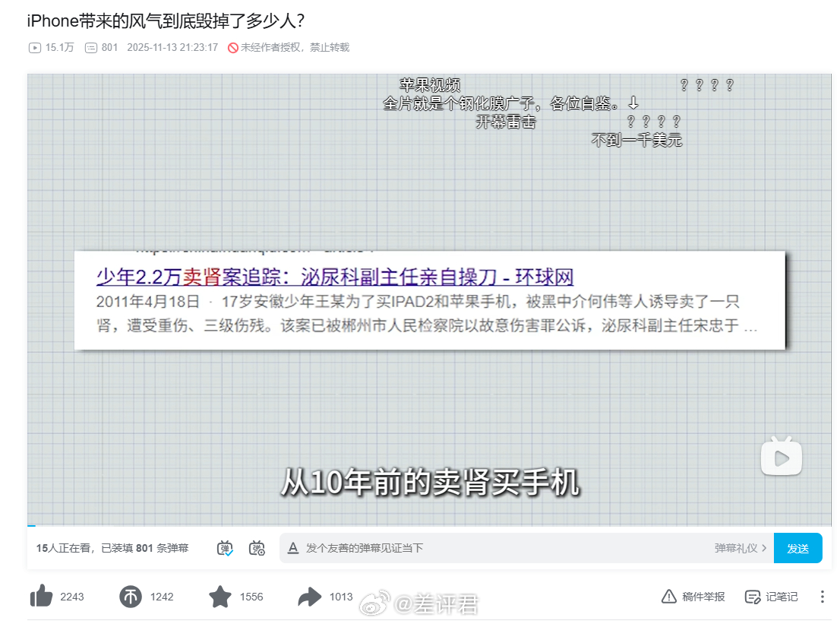Click the no-reprint prohibition icon
The image size is (840, 624).
click(233, 48)
